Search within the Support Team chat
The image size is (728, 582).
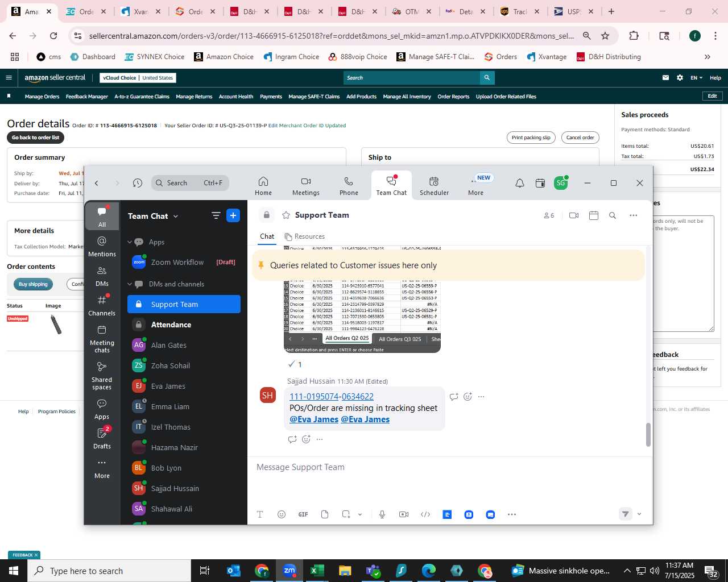pos(613,215)
